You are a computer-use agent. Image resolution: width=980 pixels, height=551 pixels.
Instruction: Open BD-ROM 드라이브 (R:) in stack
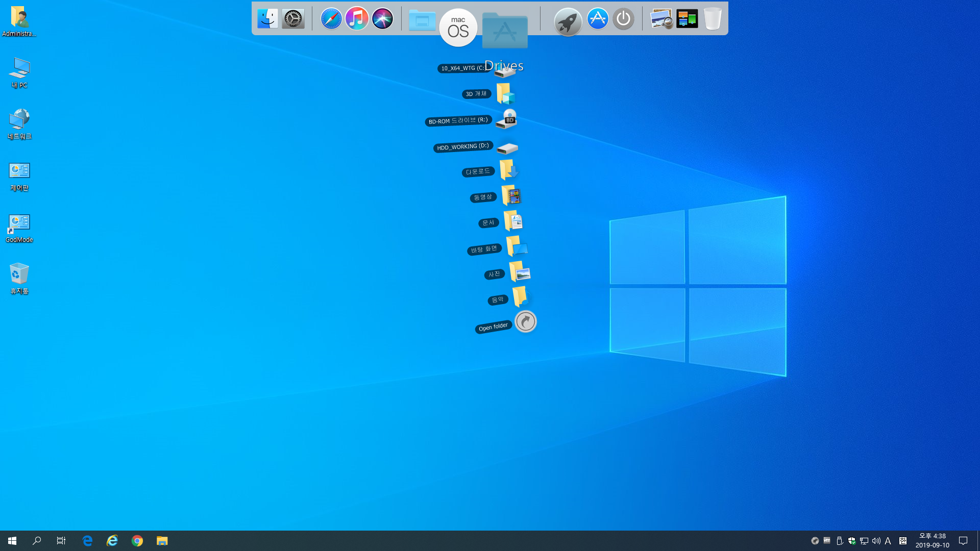[507, 119]
